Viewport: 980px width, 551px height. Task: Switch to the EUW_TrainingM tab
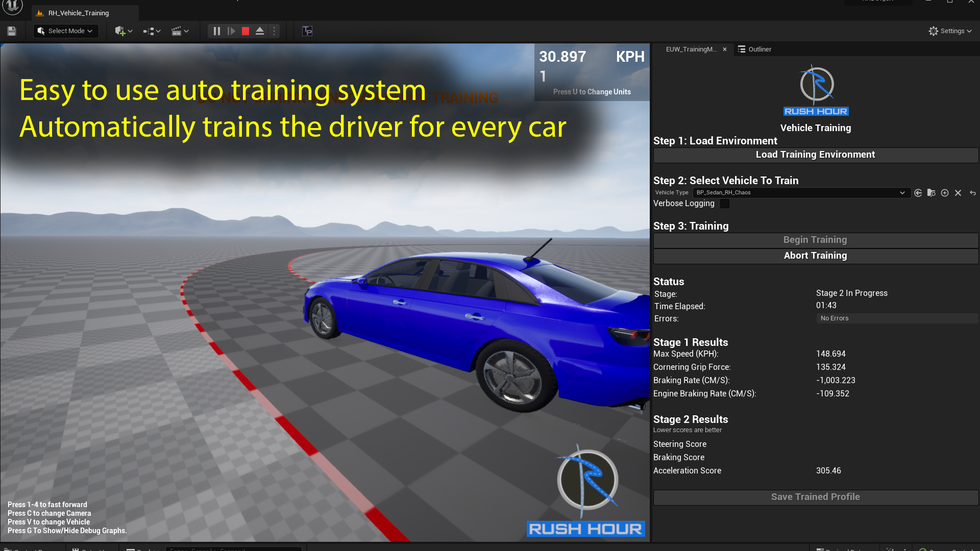(x=692, y=49)
